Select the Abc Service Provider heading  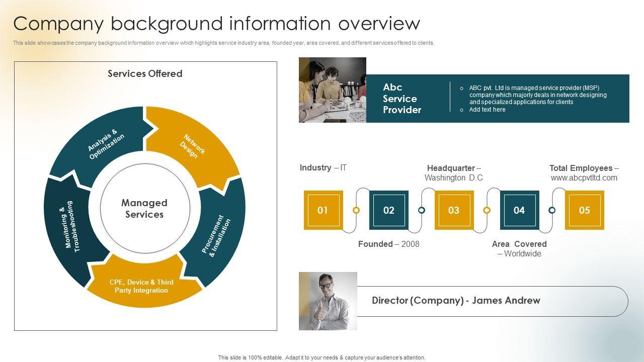click(x=401, y=99)
